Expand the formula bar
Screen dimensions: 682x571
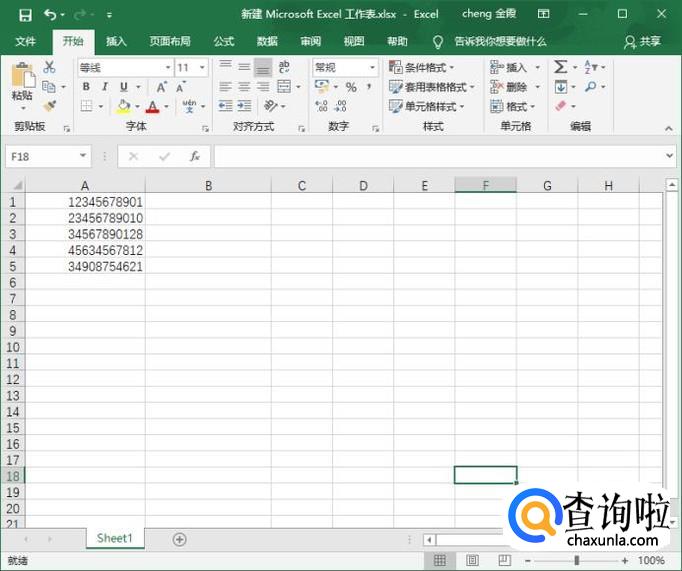669,155
